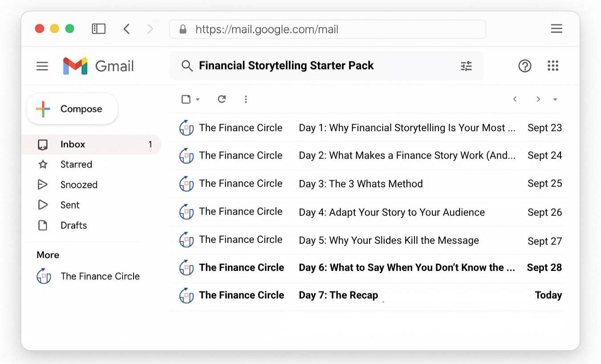
Task: Click the search magnifier icon
Action: [187, 66]
